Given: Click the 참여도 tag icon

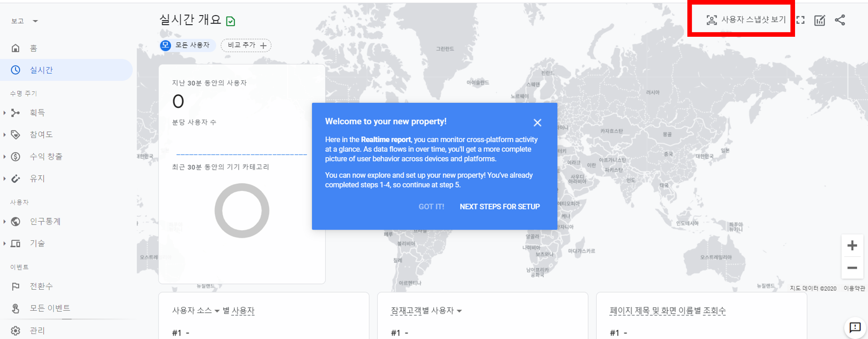Looking at the screenshot, I should [16, 134].
